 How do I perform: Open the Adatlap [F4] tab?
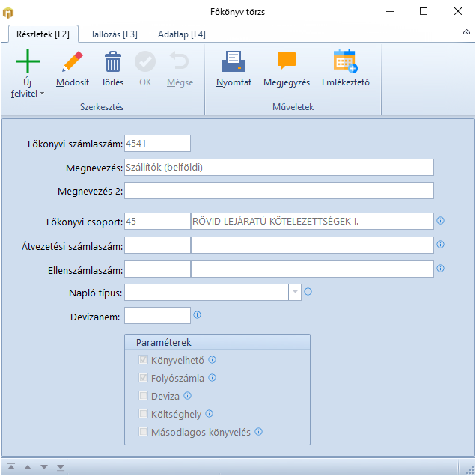click(181, 34)
